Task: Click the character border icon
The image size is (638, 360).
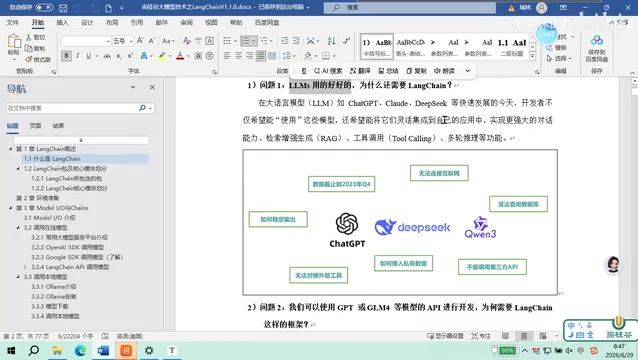Action: pos(210,41)
